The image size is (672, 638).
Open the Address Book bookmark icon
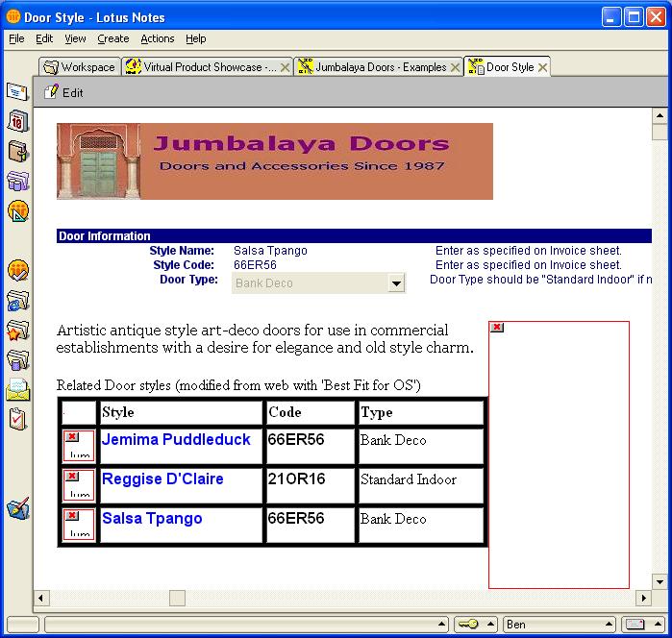point(17,151)
